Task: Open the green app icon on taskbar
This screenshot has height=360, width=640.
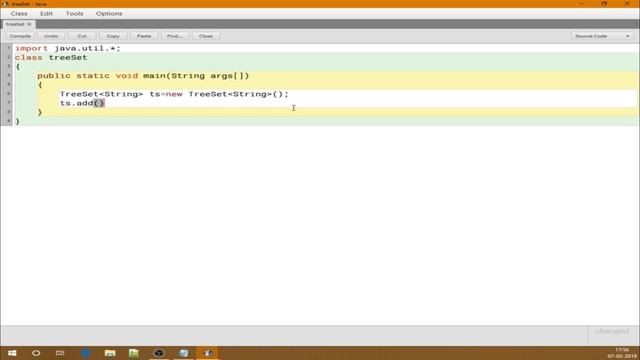Action: (x=134, y=353)
